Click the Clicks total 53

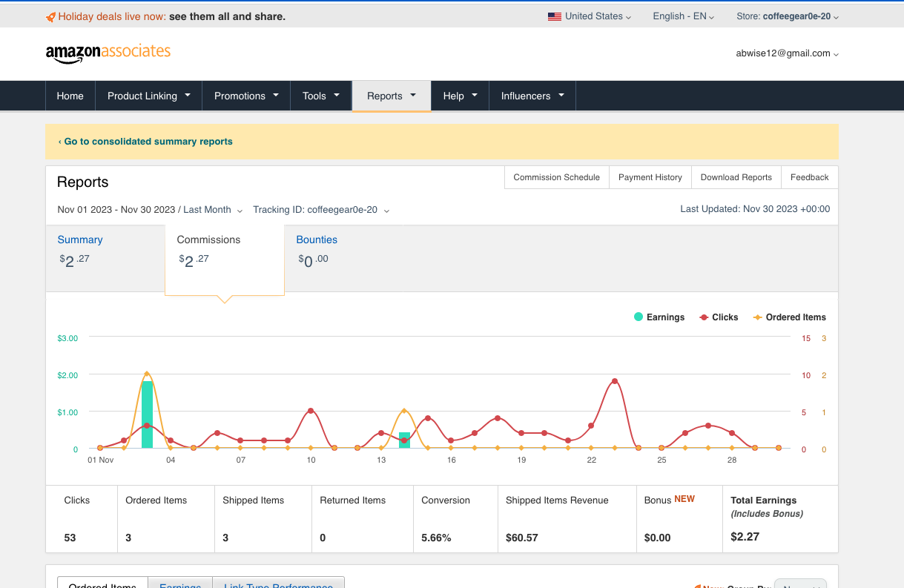point(70,538)
